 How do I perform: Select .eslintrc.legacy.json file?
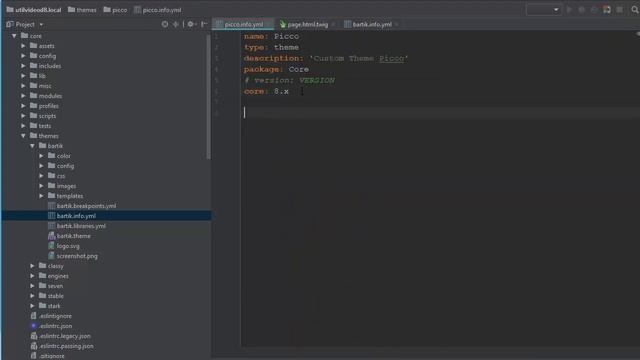coord(61,336)
